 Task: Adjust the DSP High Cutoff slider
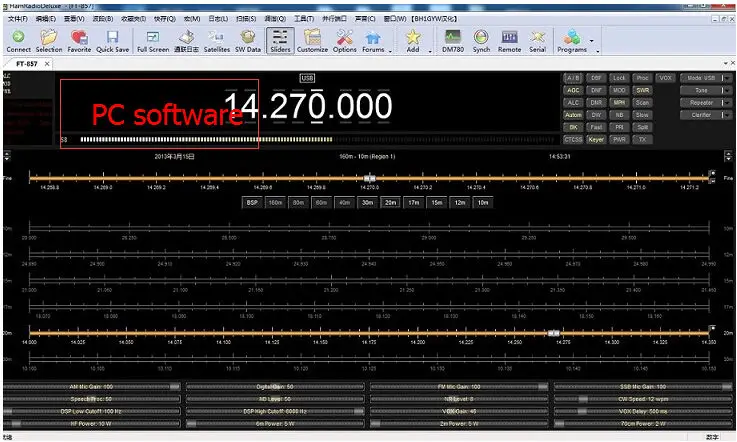tap(275, 411)
